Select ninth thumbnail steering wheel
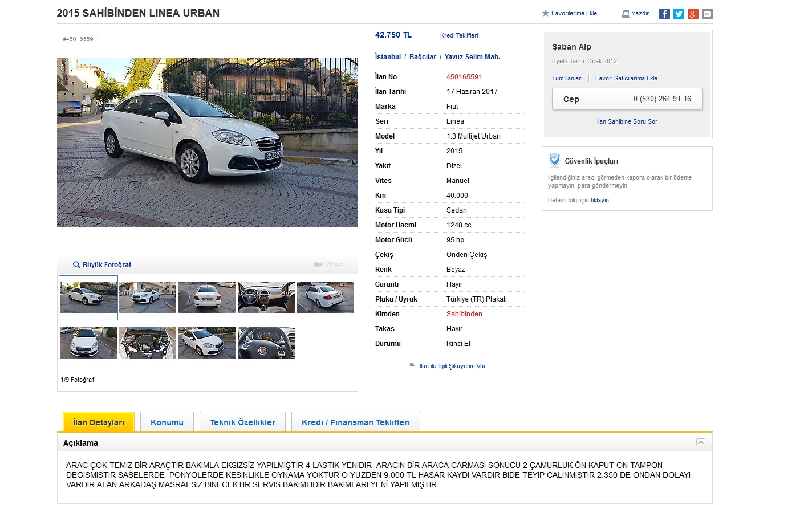The image size is (812, 505). 266,343
